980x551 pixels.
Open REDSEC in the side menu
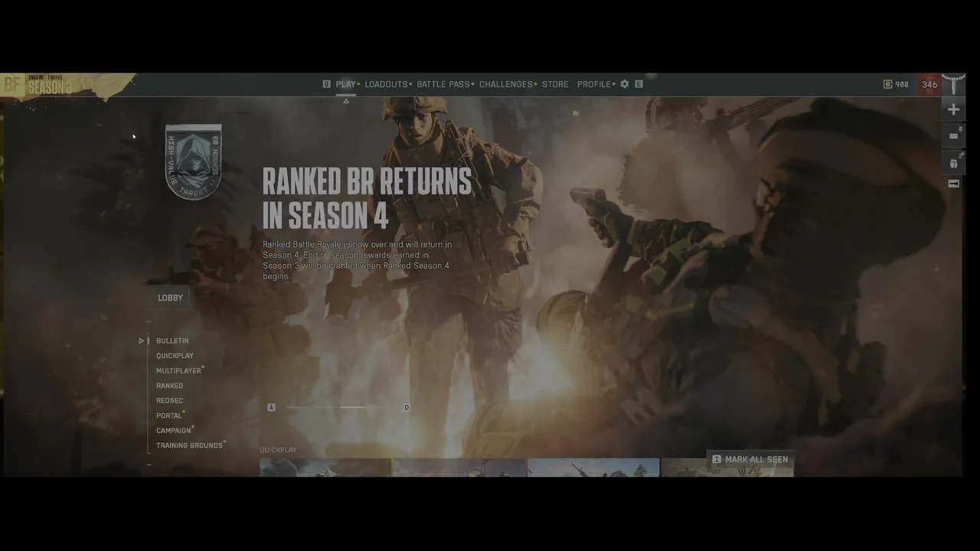coord(169,400)
